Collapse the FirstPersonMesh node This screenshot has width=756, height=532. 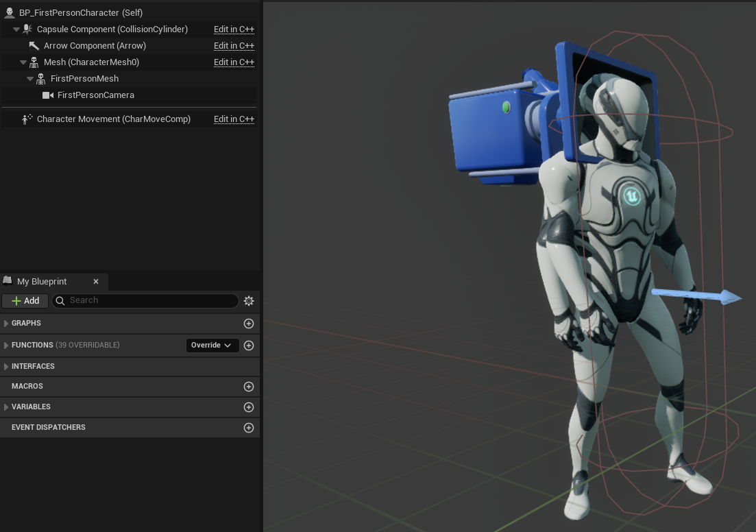click(30, 79)
